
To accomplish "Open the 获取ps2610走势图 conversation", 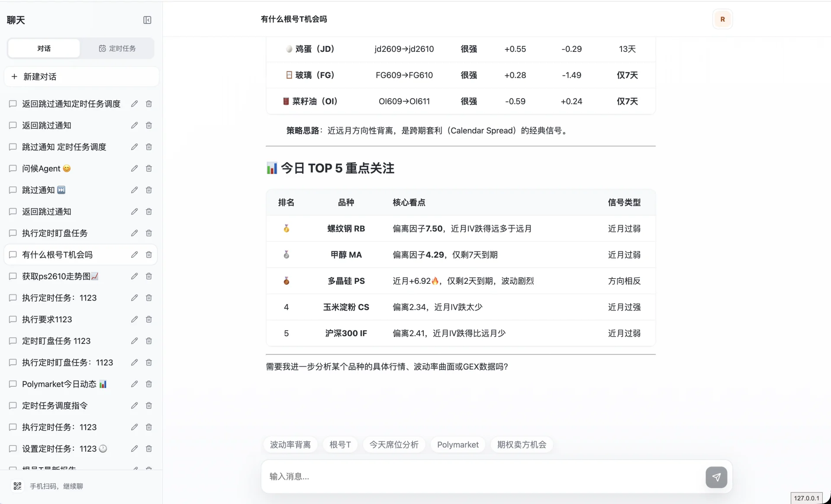I will coord(61,276).
